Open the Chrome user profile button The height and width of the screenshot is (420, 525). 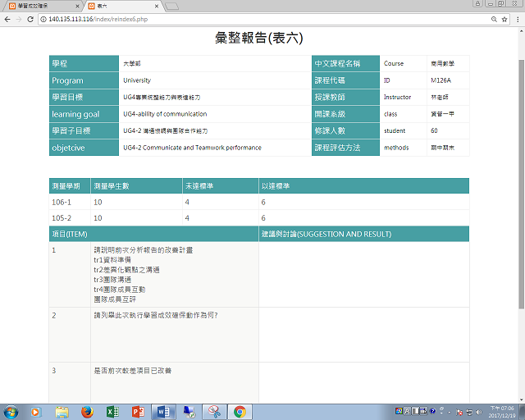pyautogui.click(x=477, y=3)
